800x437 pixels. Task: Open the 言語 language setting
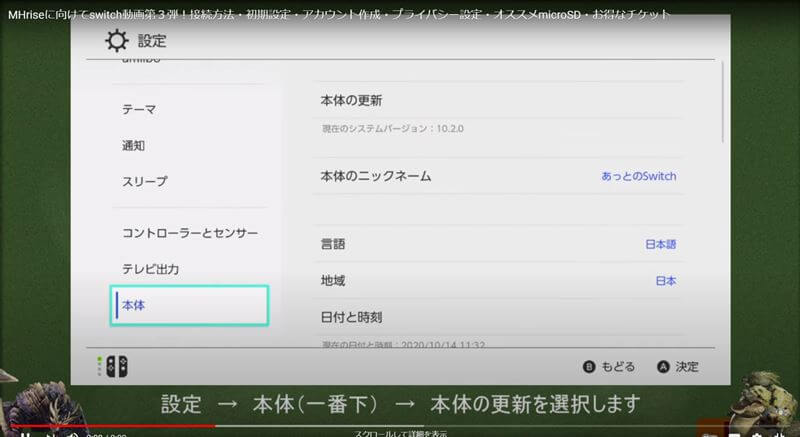(x=498, y=244)
